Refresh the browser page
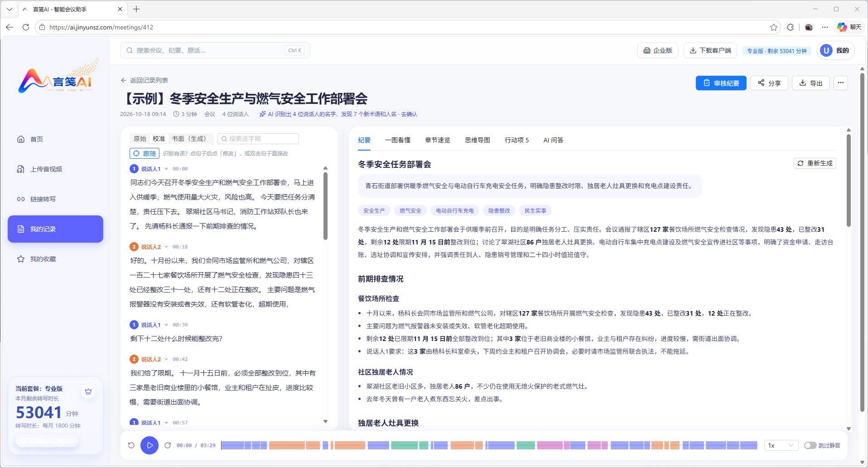 click(26, 27)
